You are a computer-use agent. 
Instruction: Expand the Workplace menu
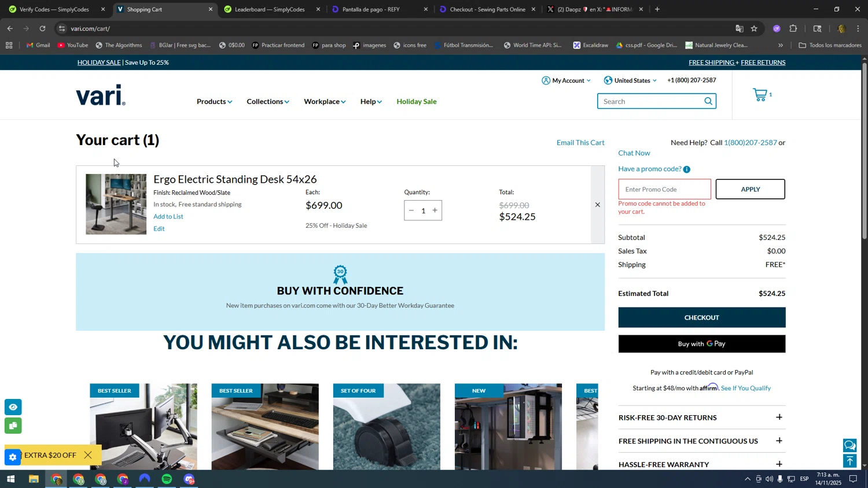(x=325, y=102)
